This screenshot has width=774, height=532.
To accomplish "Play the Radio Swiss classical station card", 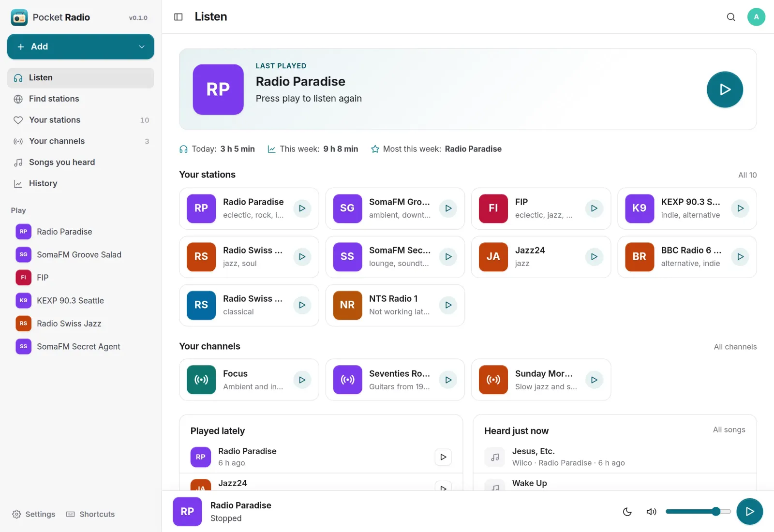I will point(302,305).
